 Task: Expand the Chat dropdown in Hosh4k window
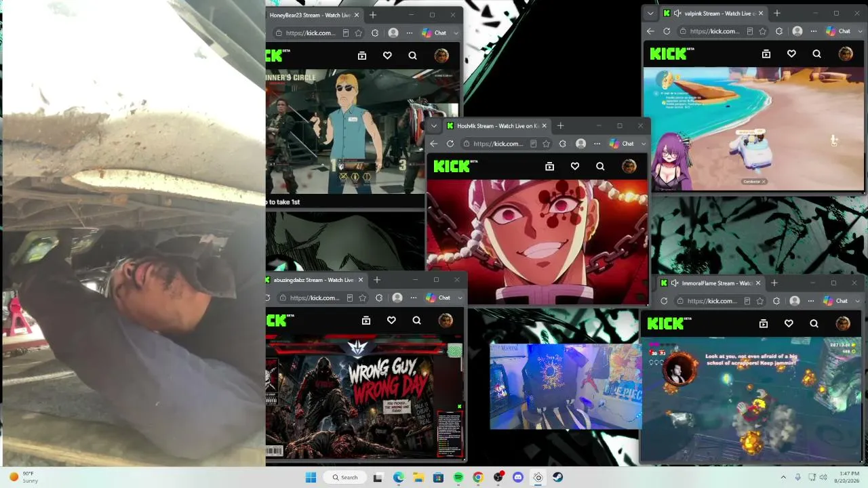click(644, 144)
